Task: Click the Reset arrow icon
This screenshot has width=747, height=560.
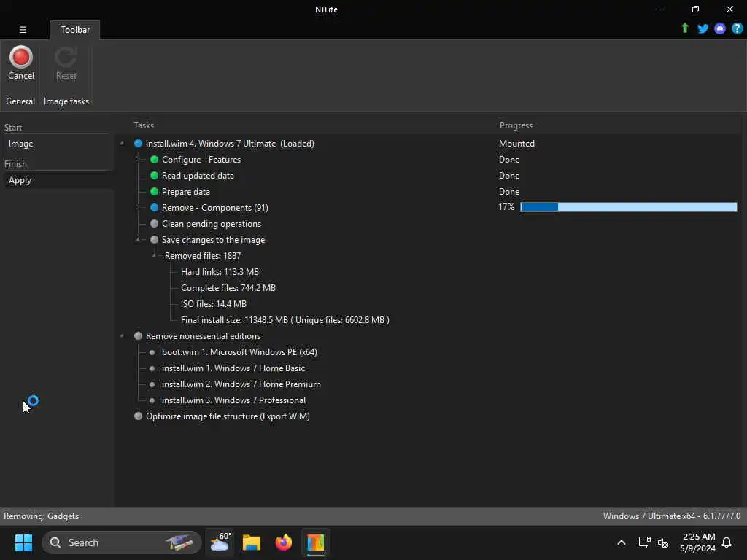Action: [66, 57]
